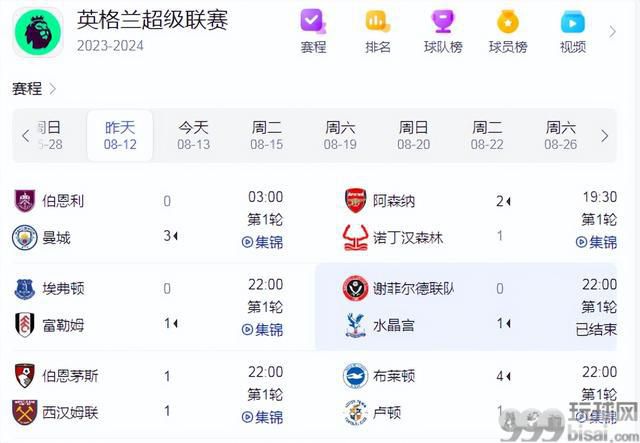Click the Burnley club crest
This screenshot has width=640, height=443.
[25, 201]
